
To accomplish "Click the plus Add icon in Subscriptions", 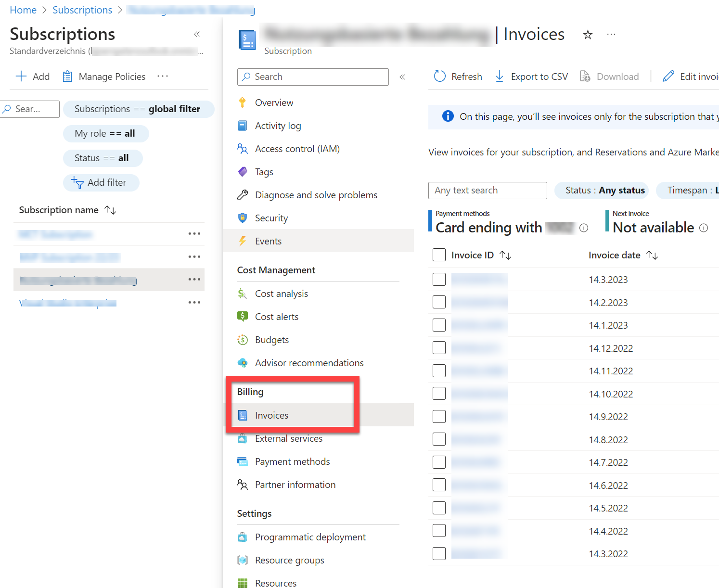I will coord(21,77).
